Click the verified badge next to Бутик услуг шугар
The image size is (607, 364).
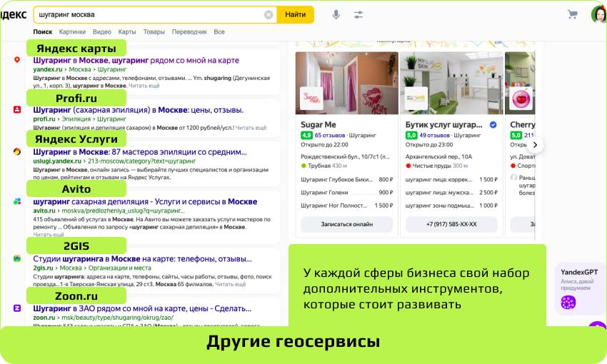493,125
